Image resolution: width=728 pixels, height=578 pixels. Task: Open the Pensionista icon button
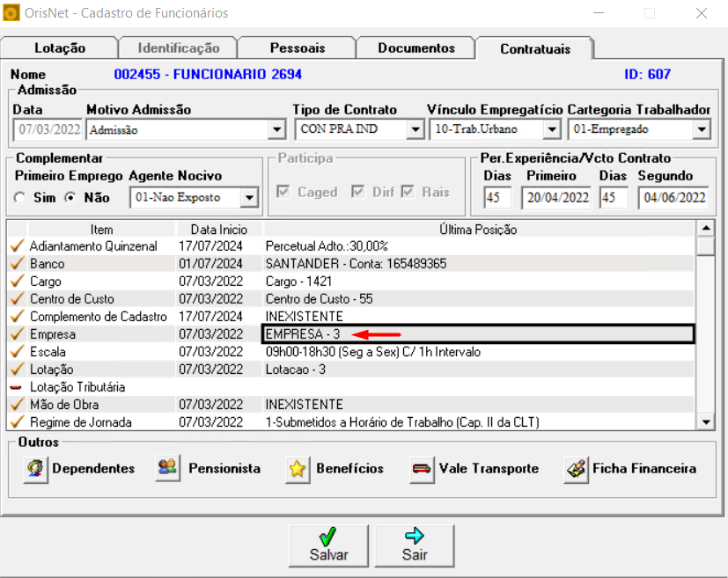coord(168,469)
